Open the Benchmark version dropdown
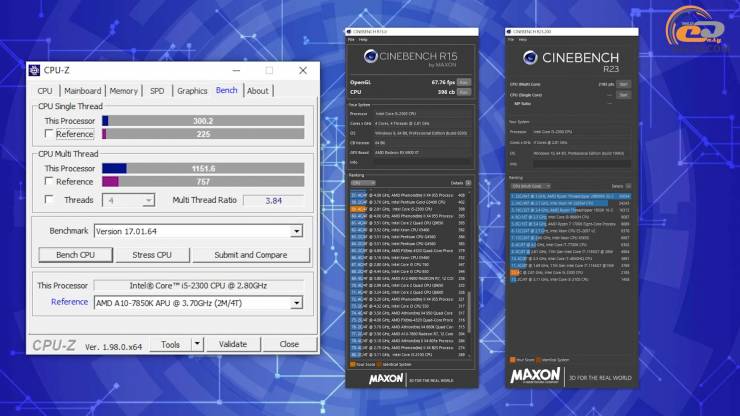 296,231
